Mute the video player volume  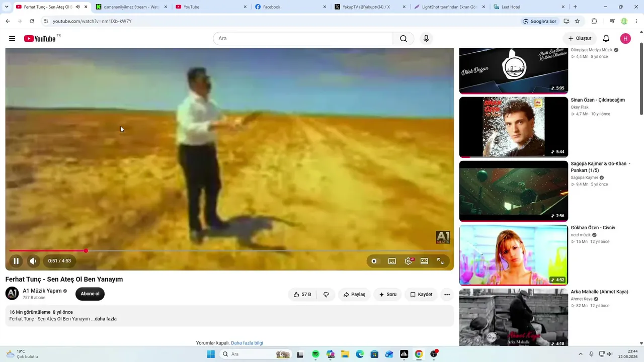33,261
